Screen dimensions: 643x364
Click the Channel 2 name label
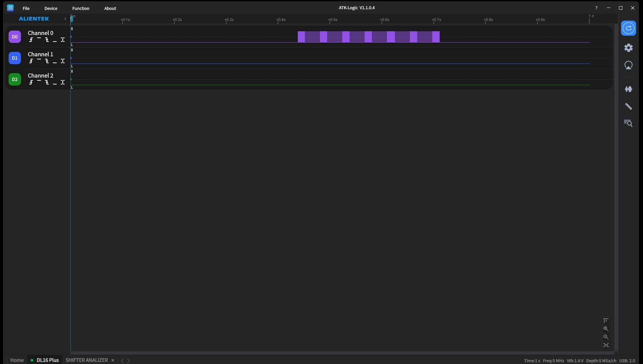[x=41, y=76]
